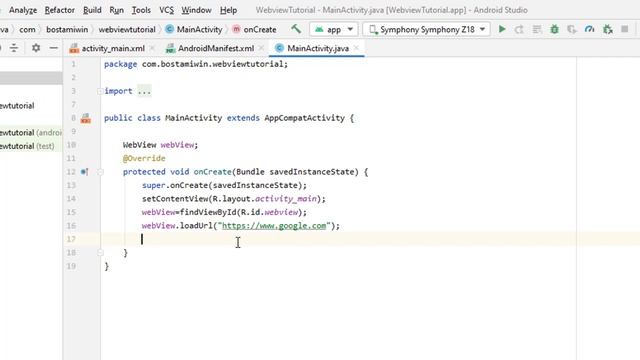Open the Analyze menu
This screenshot has height=360, width=640.
[23, 10]
